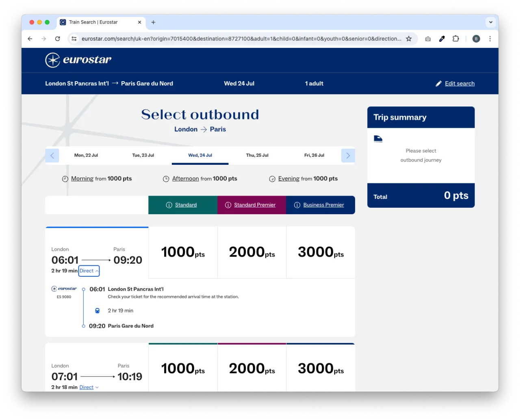Open the Edit search link

(x=459, y=84)
